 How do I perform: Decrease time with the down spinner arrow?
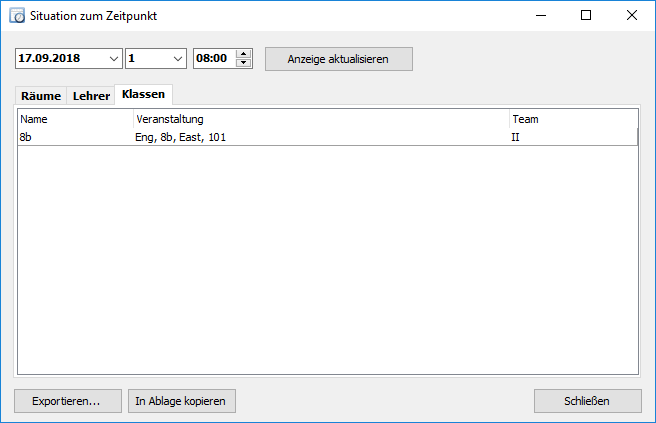click(x=243, y=63)
